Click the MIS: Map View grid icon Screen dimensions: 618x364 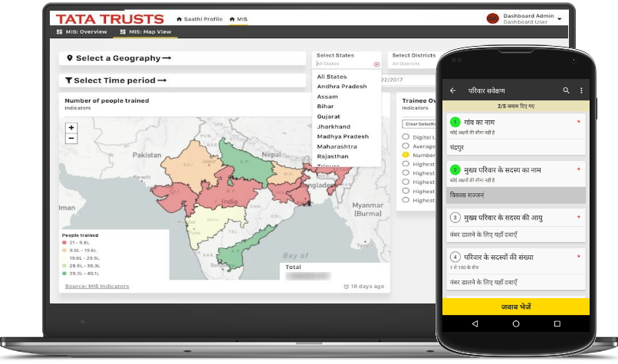(123, 32)
